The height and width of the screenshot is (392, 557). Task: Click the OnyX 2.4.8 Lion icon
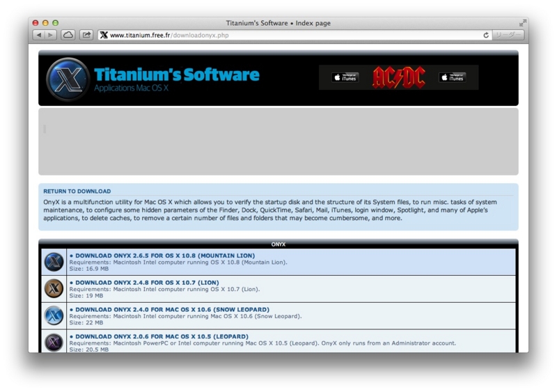(54, 288)
